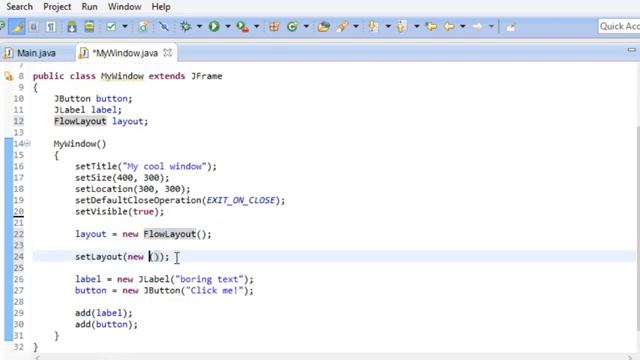The width and height of the screenshot is (640, 360).
Task: Create a new Java class icon
Action: [x=292, y=27]
